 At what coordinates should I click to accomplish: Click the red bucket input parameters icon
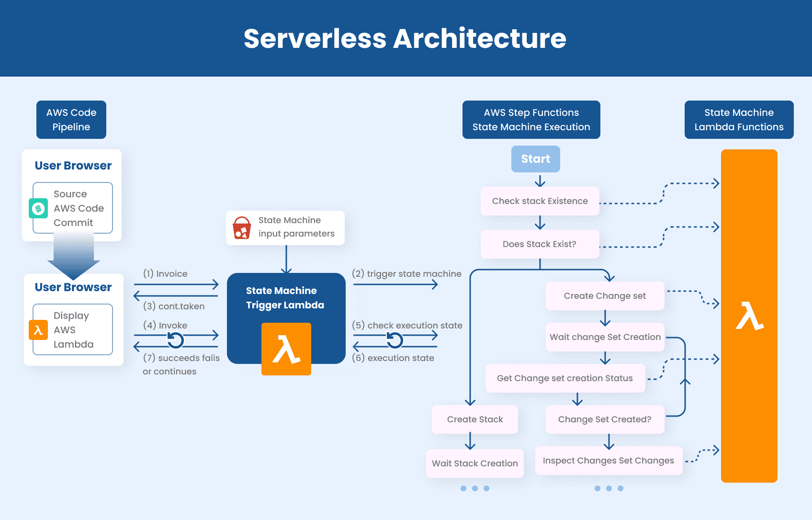[242, 228]
